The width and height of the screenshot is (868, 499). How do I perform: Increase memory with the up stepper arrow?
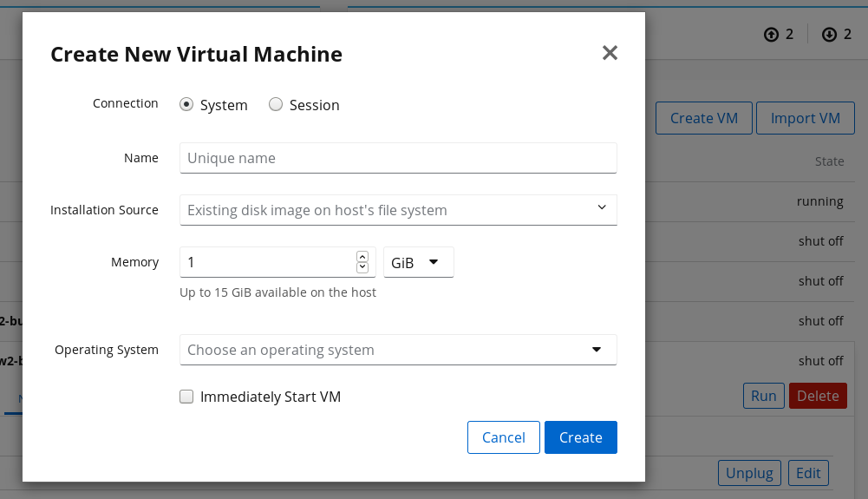point(362,257)
